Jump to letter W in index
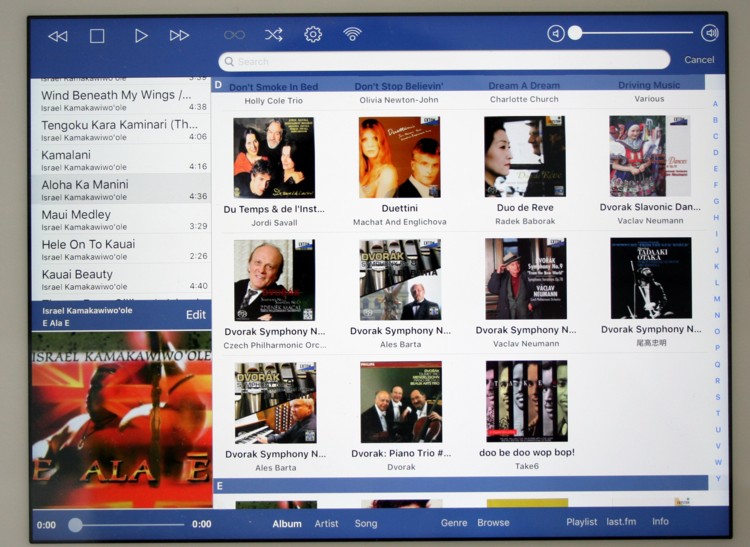Screen dimensions: 750x547 pyautogui.click(x=718, y=462)
